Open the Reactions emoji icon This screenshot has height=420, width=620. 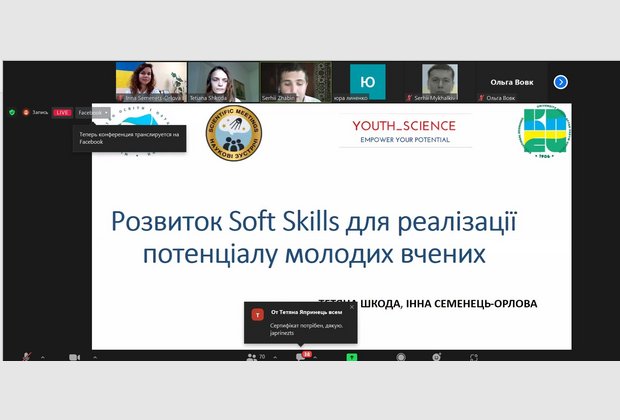[437, 357]
